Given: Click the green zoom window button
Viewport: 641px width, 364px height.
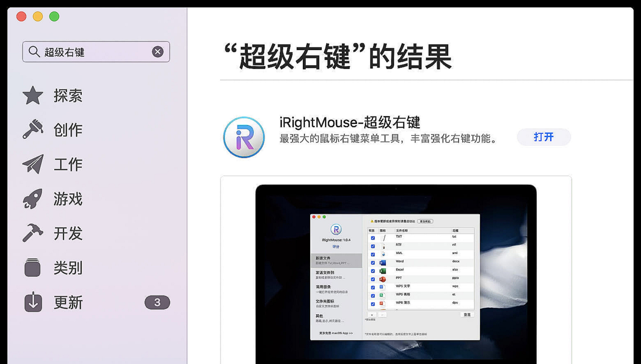Looking at the screenshot, I should point(54,16).
